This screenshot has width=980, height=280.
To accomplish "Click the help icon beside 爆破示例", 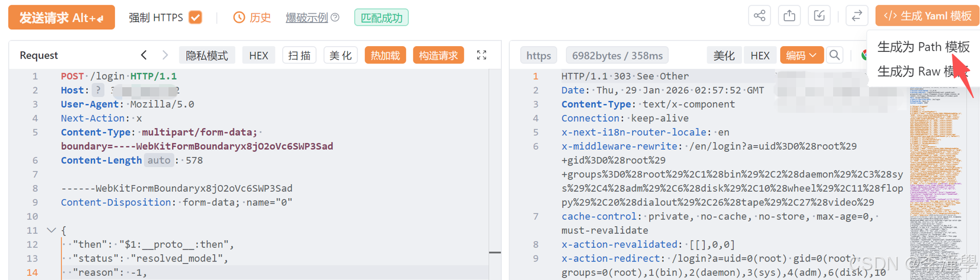I will [x=335, y=17].
